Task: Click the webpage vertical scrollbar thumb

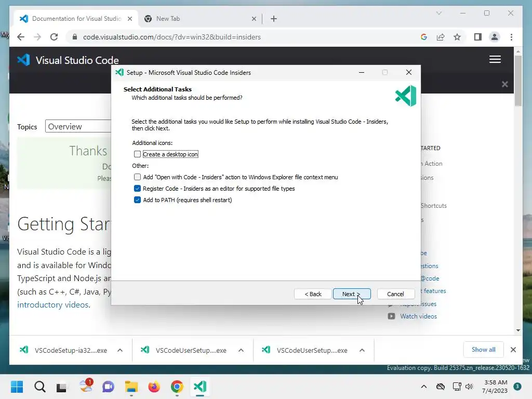Action: coord(518,81)
